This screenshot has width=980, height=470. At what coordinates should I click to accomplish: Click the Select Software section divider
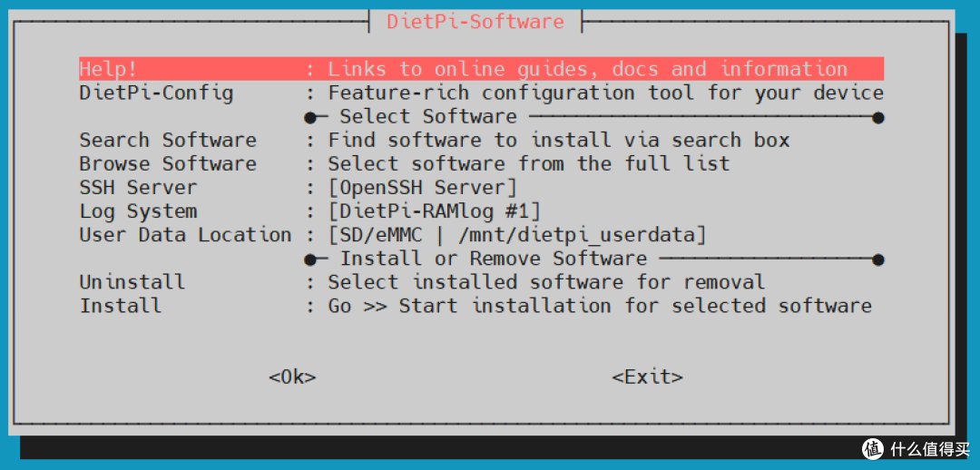click(x=428, y=116)
